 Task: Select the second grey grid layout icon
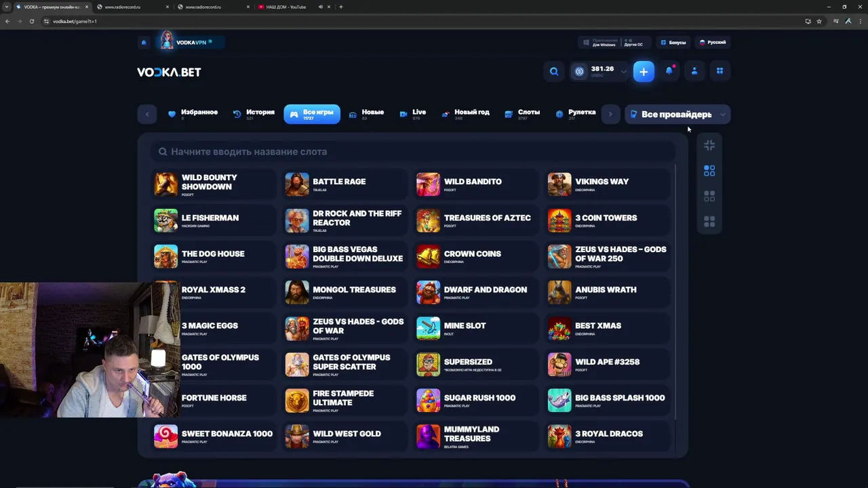coord(709,196)
